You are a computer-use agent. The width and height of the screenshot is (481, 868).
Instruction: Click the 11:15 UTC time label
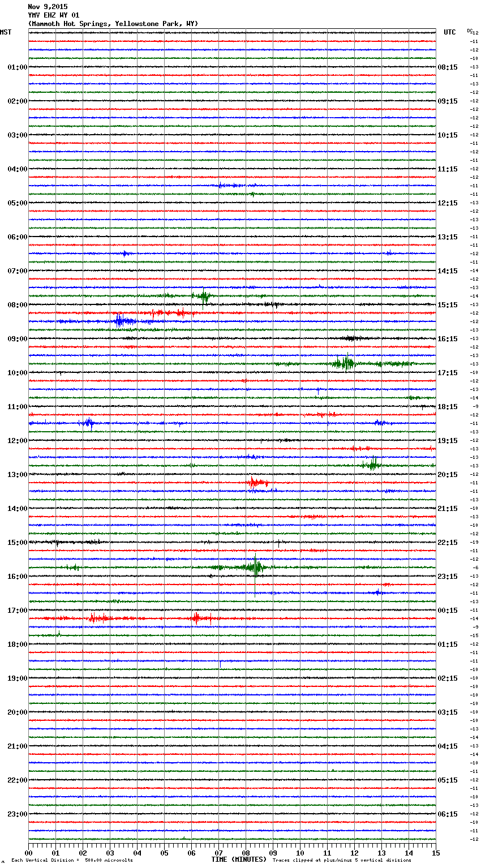pos(448,169)
